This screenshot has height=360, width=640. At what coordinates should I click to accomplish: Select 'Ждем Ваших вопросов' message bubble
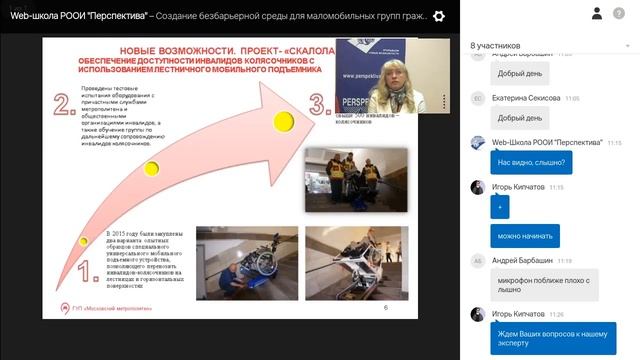pyautogui.click(x=553, y=338)
